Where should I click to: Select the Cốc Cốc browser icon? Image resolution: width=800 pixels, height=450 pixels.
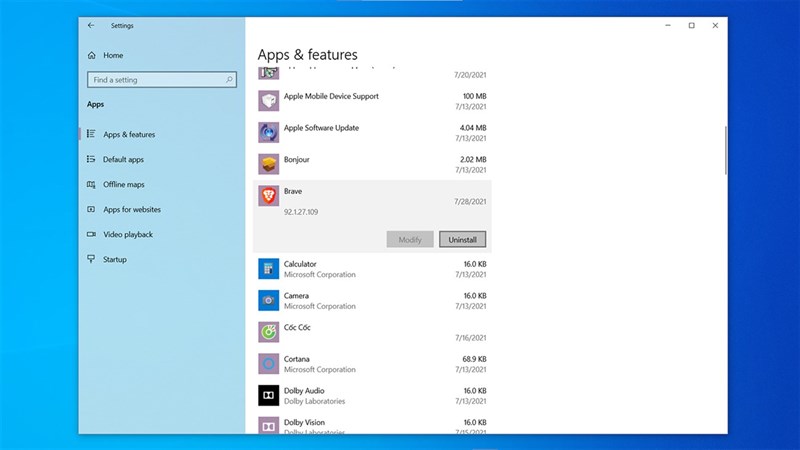tap(268, 331)
